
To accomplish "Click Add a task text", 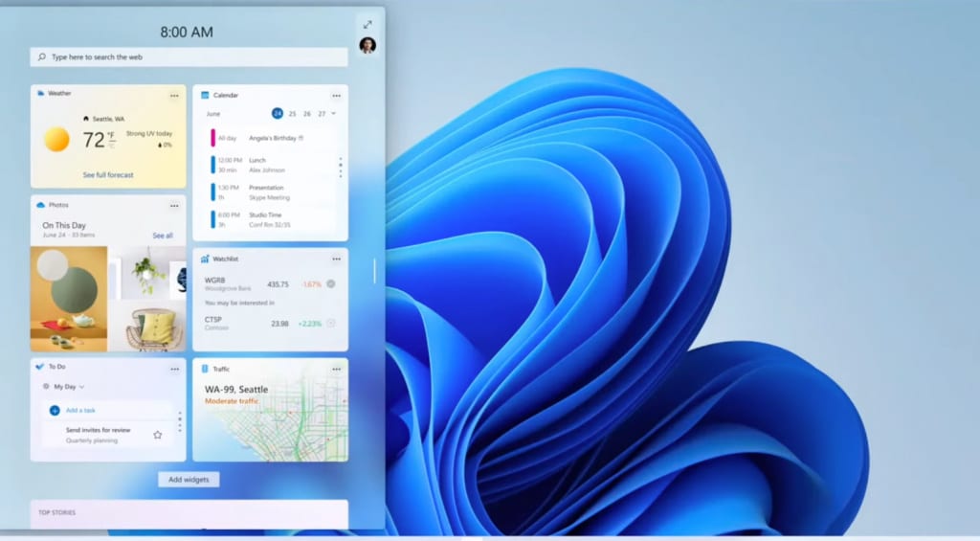I will pyautogui.click(x=80, y=410).
